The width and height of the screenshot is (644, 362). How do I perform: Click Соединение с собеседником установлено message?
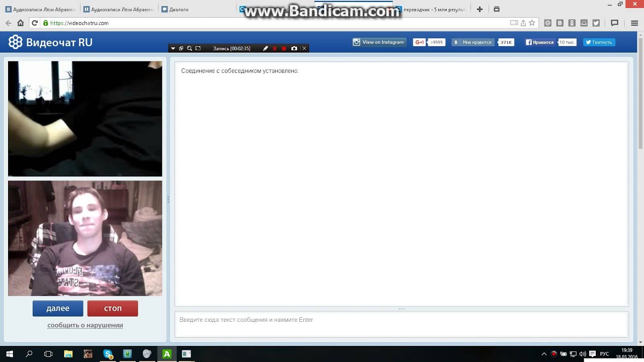point(240,71)
